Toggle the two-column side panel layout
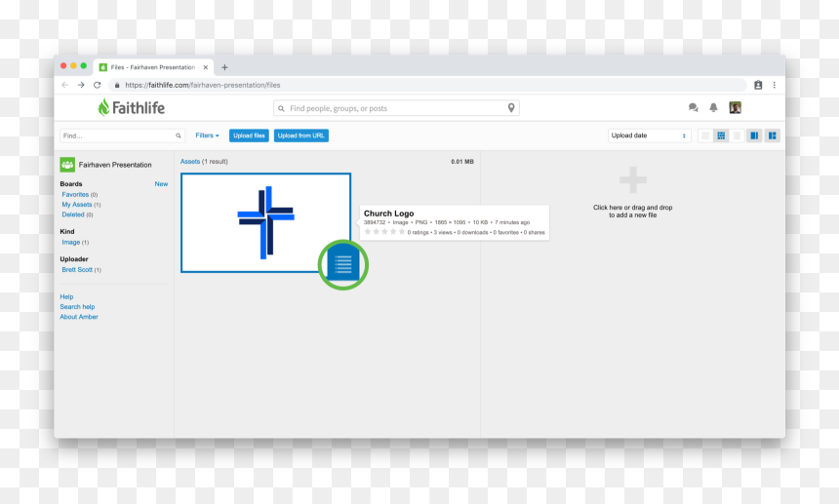 pyautogui.click(x=754, y=136)
